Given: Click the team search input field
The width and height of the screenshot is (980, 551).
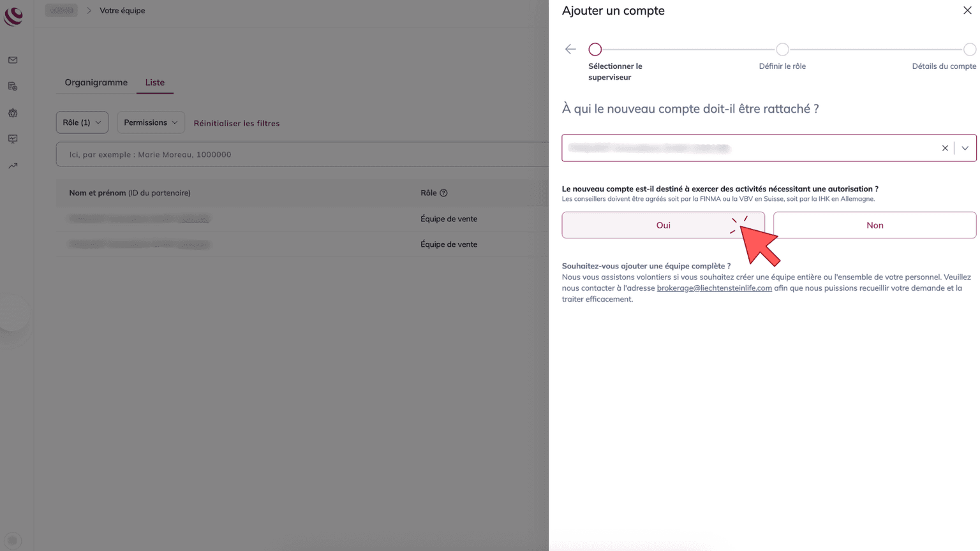Looking at the screenshot, I should point(300,154).
